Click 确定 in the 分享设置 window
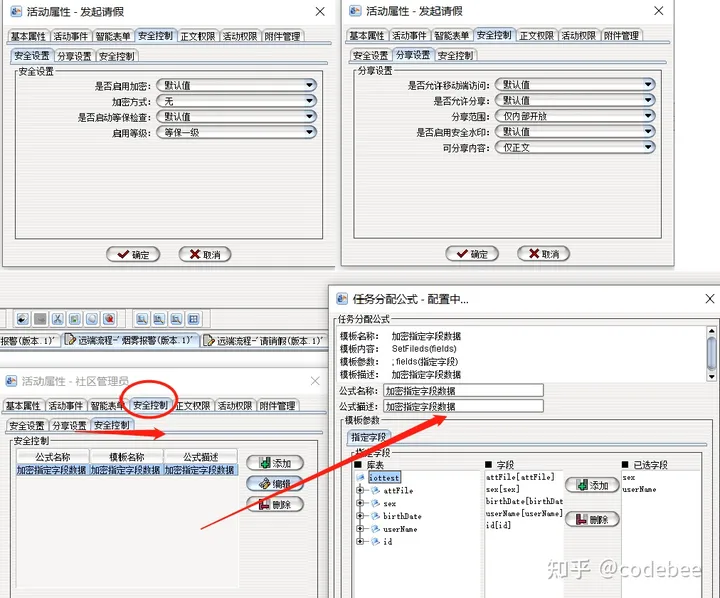 [472, 254]
